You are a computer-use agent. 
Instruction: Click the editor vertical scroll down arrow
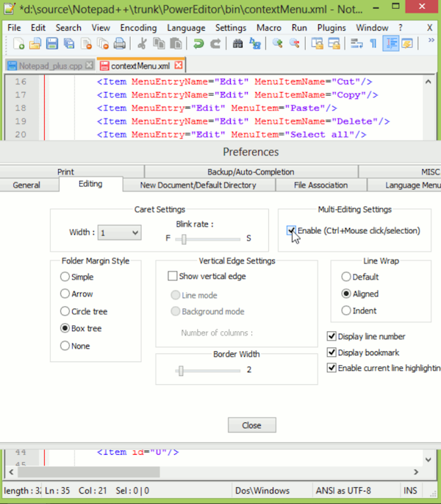coord(429,460)
